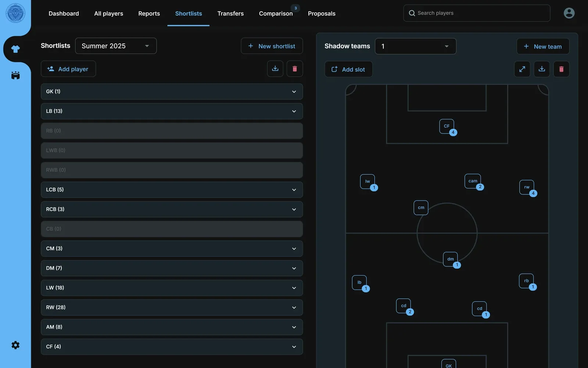Select the cm slot on the pitch
The image size is (588, 368).
click(x=421, y=208)
